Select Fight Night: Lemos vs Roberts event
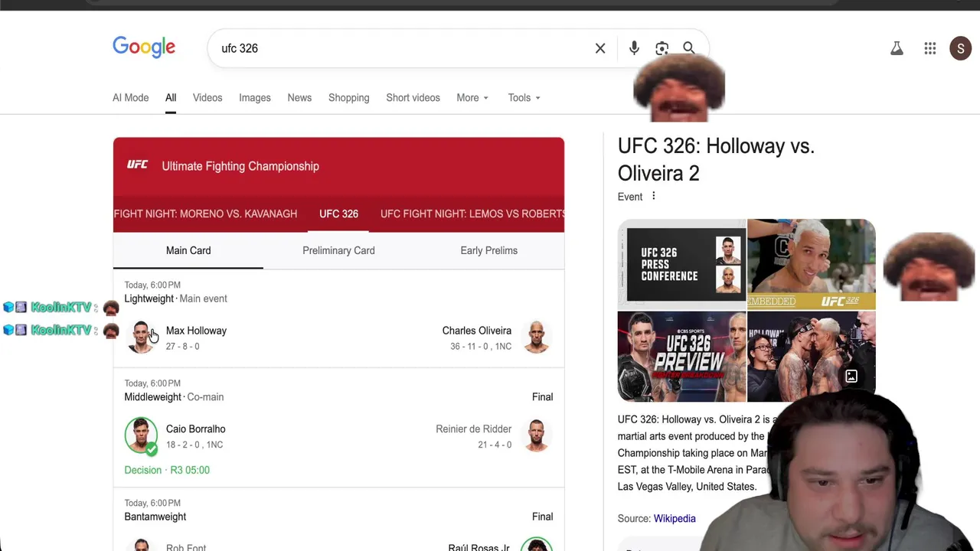 pos(472,214)
